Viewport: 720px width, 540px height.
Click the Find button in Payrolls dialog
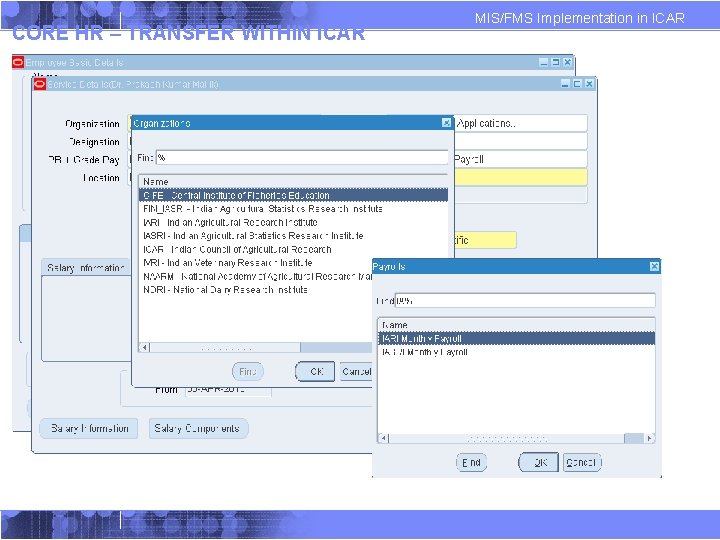click(472, 462)
